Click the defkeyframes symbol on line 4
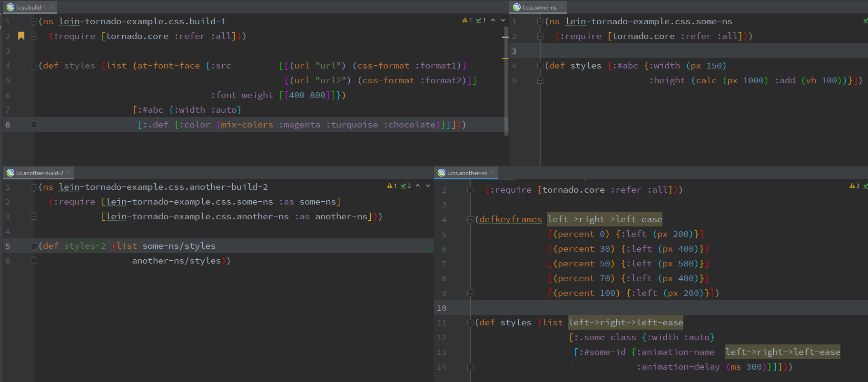Viewport: 868px width, 382px height. (510, 219)
